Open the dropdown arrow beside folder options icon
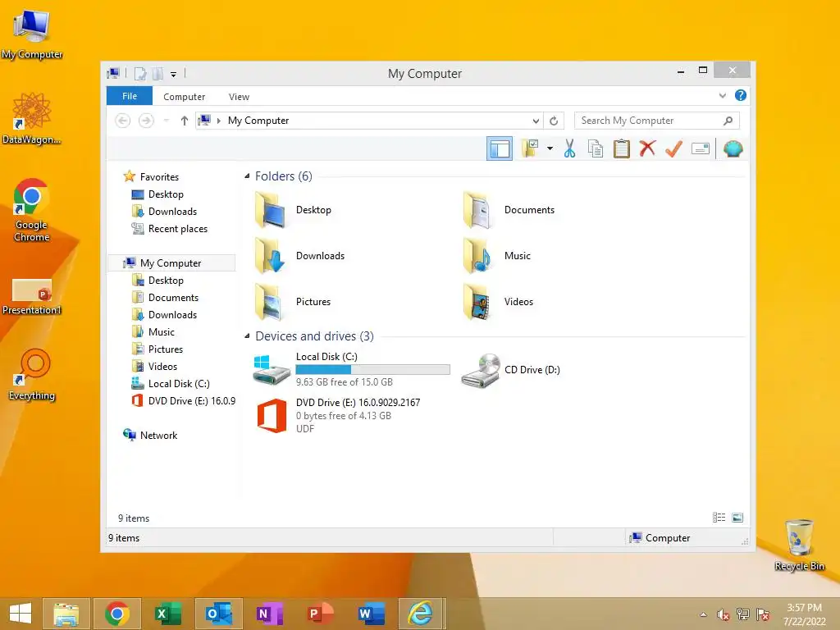This screenshot has height=630, width=840. point(550,148)
